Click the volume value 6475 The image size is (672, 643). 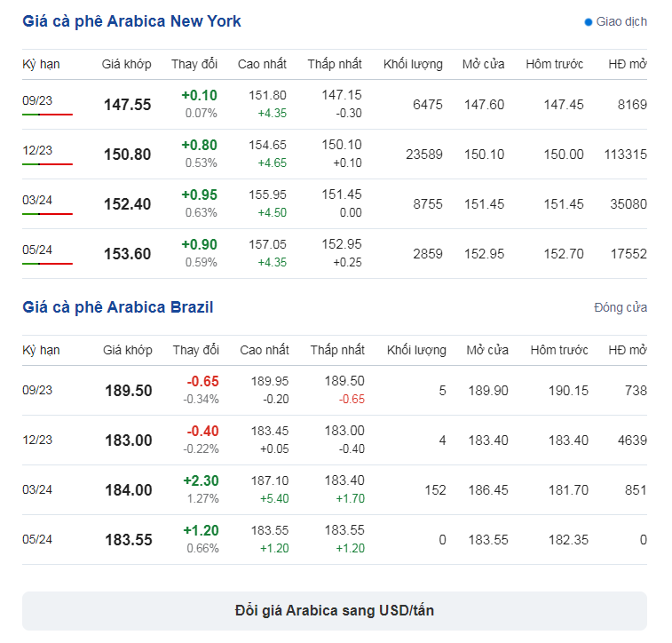[x=428, y=105]
